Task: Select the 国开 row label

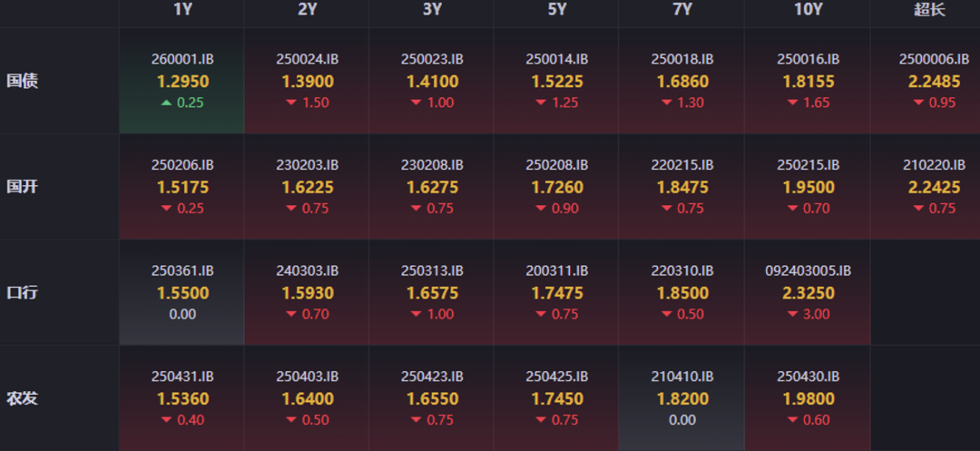Action: (23, 187)
